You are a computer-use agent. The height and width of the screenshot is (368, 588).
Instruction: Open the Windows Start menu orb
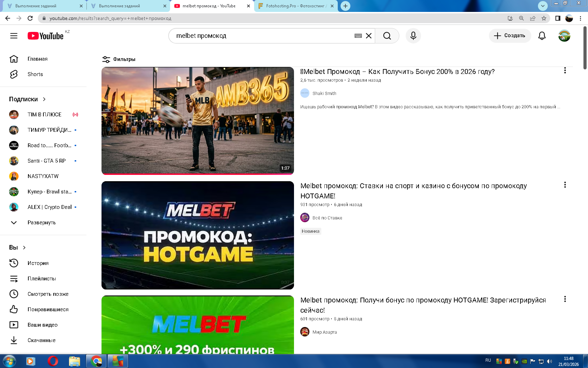point(9,361)
